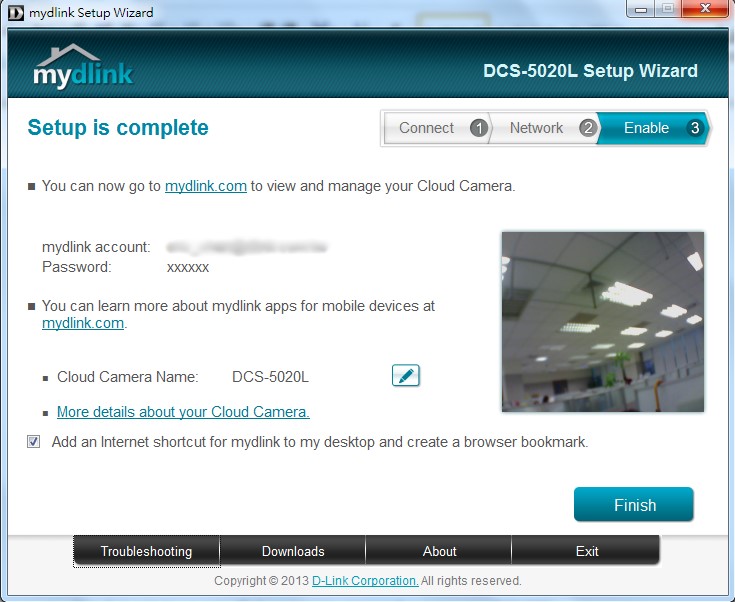Image resolution: width=735 pixels, height=602 pixels.
Task: Click the Exit button
Action: coord(586,551)
